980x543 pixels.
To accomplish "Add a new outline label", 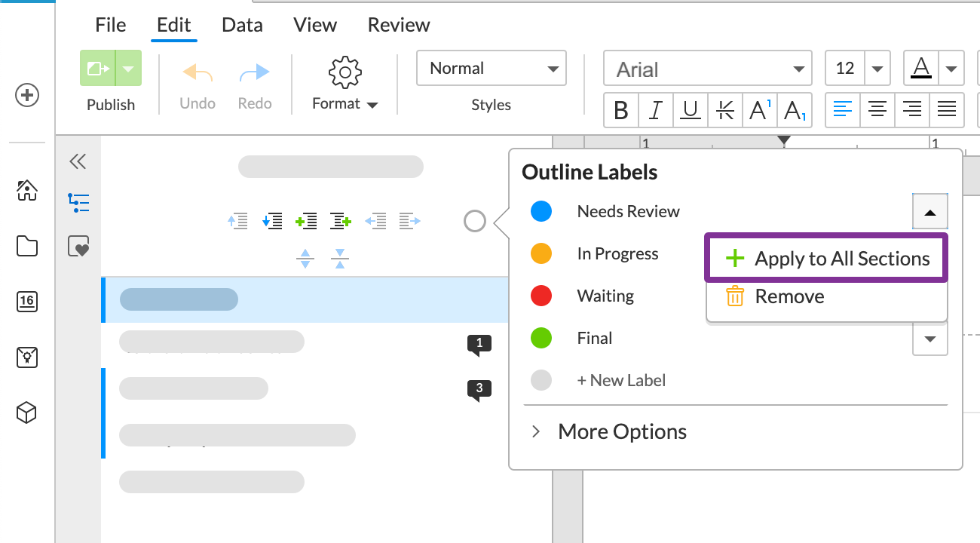I will [620, 380].
